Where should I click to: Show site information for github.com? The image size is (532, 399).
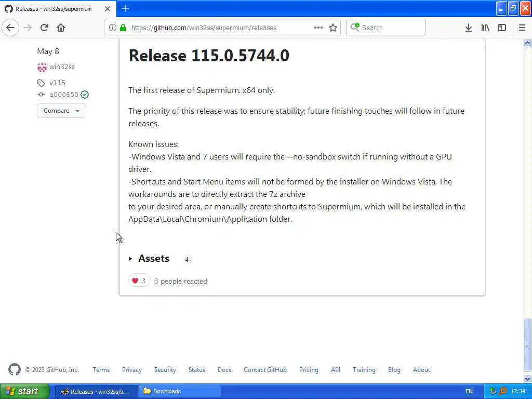click(x=113, y=28)
